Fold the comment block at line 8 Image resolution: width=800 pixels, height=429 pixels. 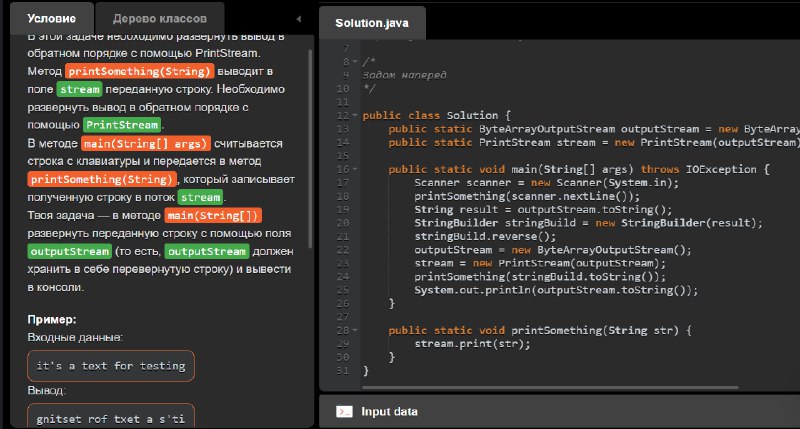click(x=355, y=62)
